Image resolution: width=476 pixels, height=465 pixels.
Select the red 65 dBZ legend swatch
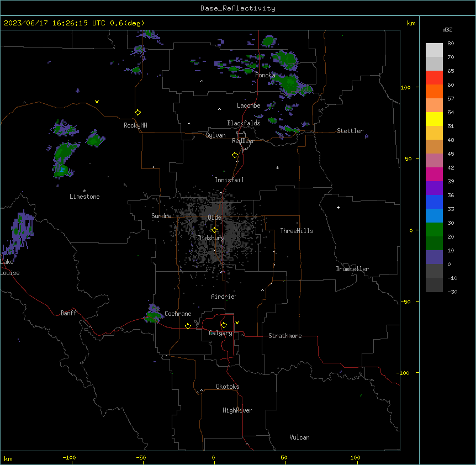pos(434,78)
